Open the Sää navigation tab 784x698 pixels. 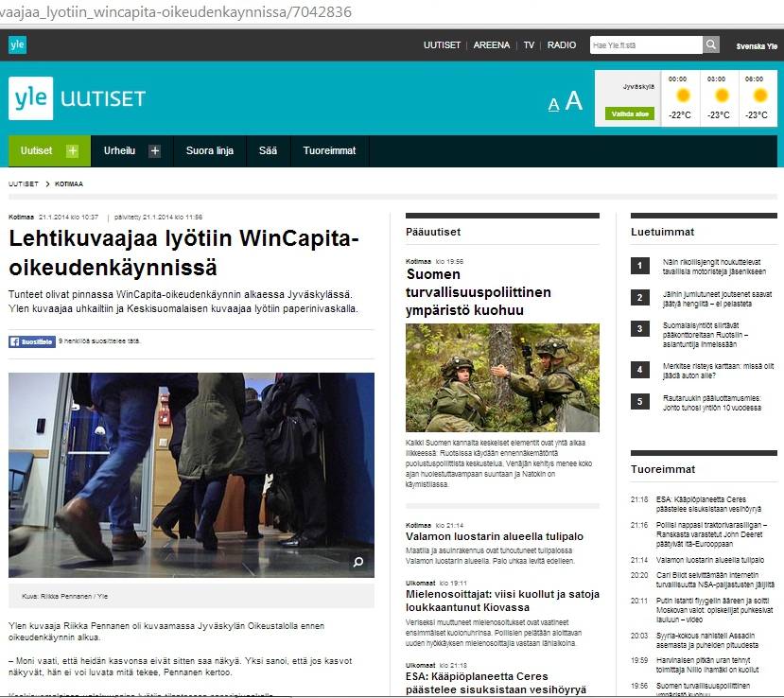(268, 151)
